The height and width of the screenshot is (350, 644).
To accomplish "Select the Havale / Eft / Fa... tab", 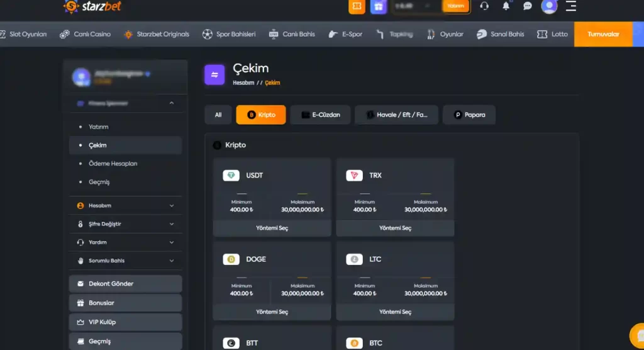I will [396, 115].
